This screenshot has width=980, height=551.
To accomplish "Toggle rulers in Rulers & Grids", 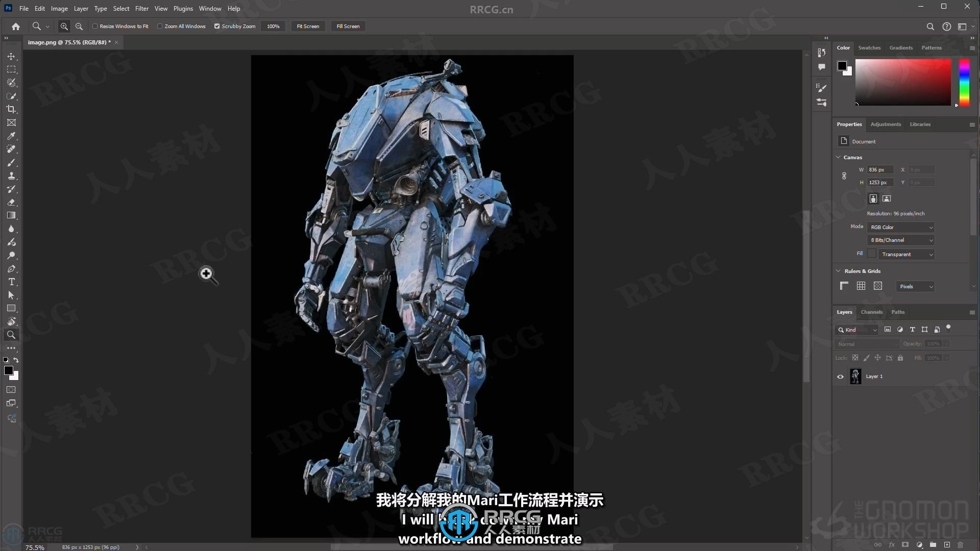I will point(844,286).
